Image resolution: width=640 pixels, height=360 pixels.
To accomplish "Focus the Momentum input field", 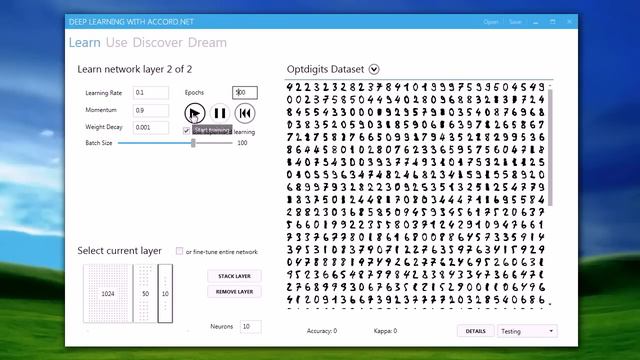I will 151,110.
